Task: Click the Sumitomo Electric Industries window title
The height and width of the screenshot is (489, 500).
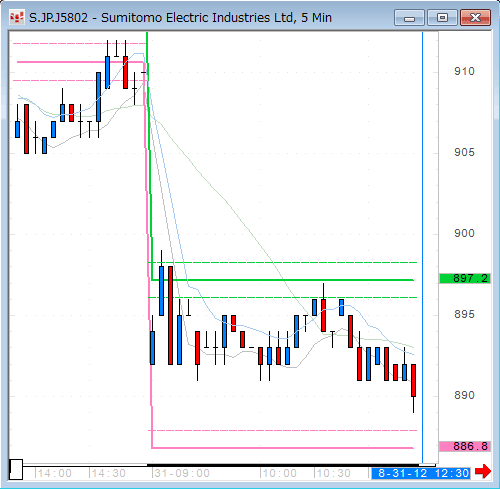Action: click(180, 18)
